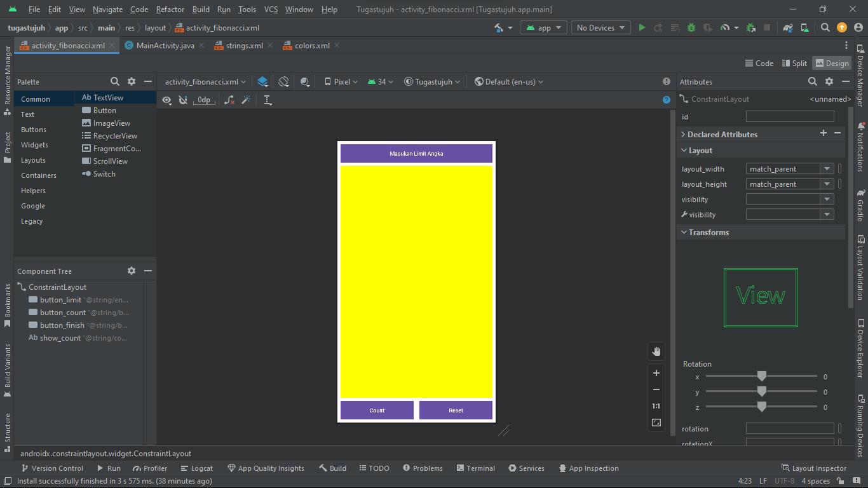The width and height of the screenshot is (868, 488).
Task: Click the id input field in Attributes
Action: point(790,116)
